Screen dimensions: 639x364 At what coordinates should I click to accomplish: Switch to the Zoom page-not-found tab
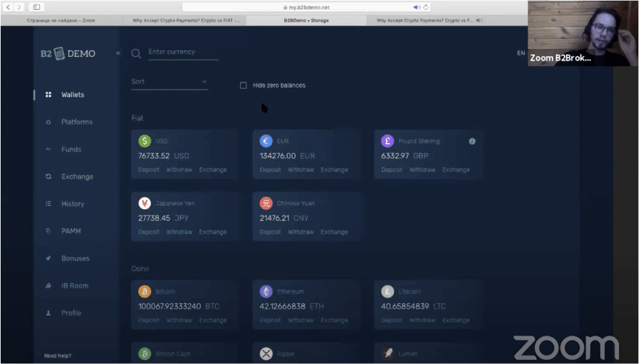[61, 20]
